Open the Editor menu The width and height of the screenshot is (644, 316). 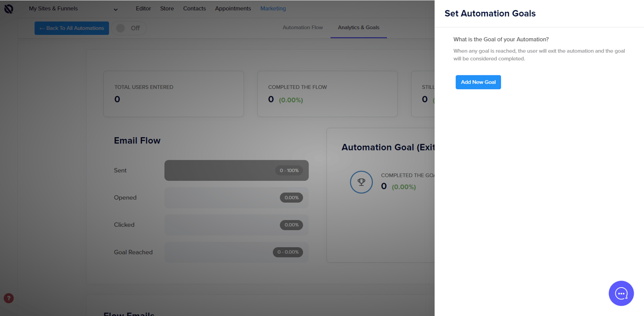point(143,8)
